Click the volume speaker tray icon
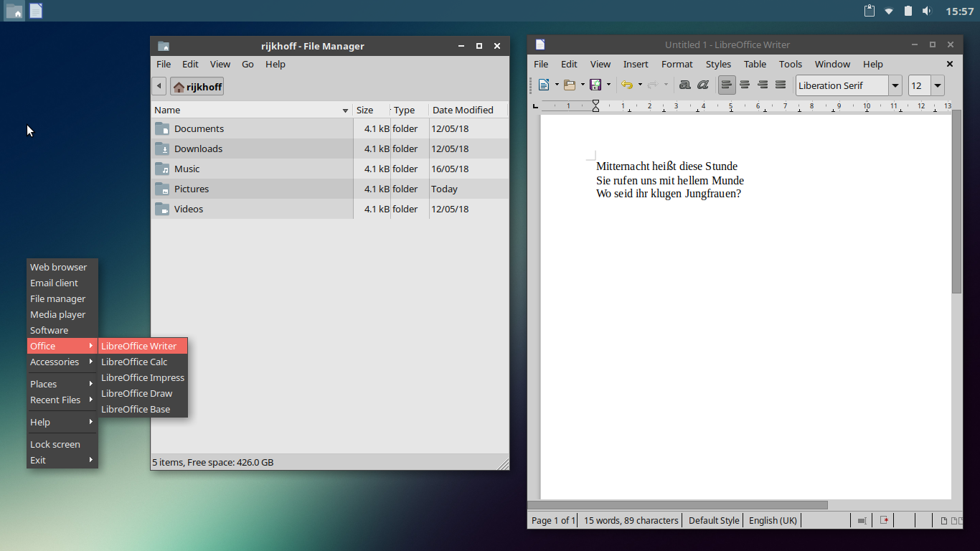 tap(926, 11)
